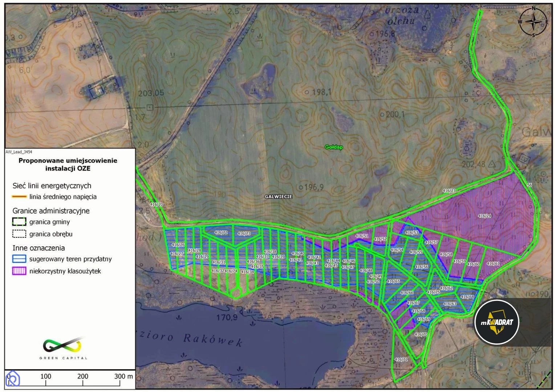
Task: Click the orange medium-voltage line swatch
Action: [x=19, y=197]
